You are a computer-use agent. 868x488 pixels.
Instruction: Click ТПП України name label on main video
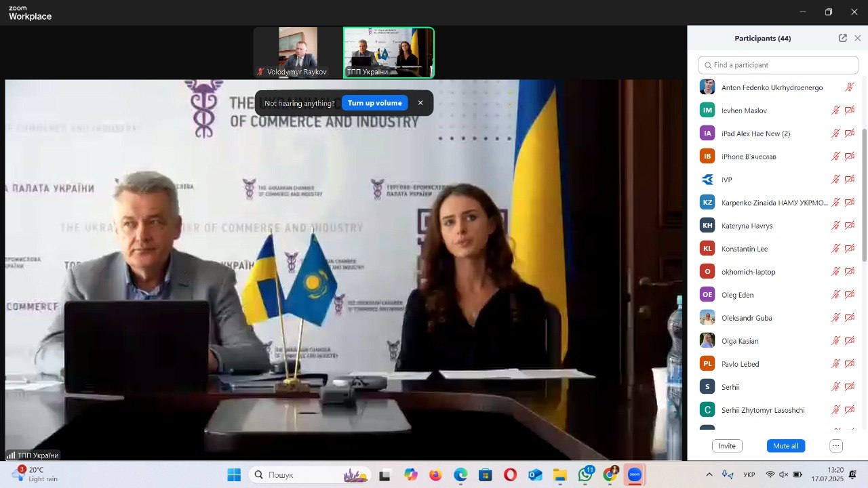click(x=33, y=455)
